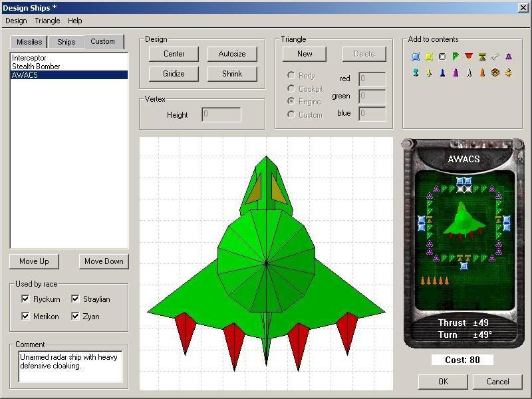Viewport: 532px width, 399px height.
Task: Add the orange missile icon to contents
Action: [481, 72]
